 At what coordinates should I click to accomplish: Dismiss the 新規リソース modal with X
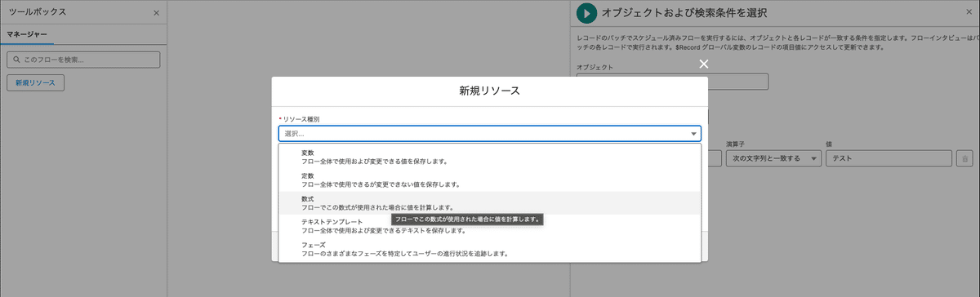pyautogui.click(x=703, y=64)
